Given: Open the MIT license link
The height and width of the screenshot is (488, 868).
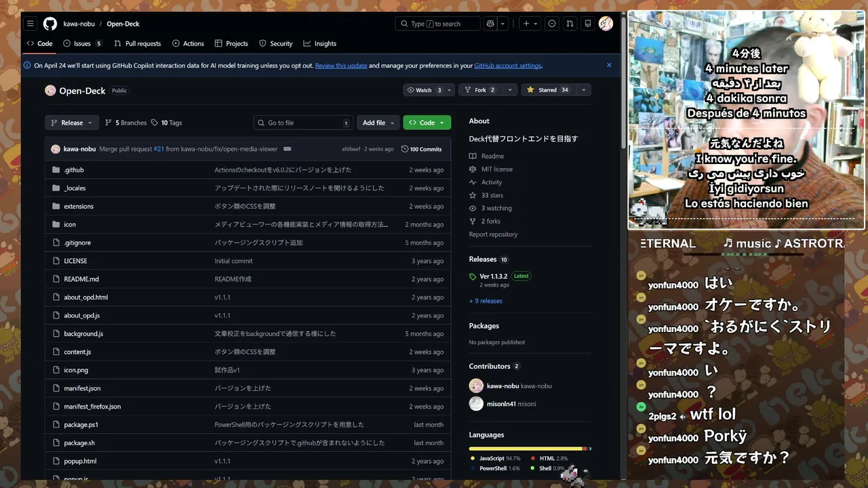Looking at the screenshot, I should coord(491,169).
